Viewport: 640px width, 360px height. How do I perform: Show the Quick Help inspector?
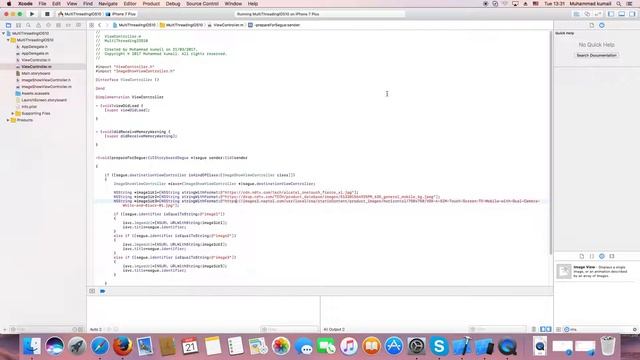coord(602,25)
